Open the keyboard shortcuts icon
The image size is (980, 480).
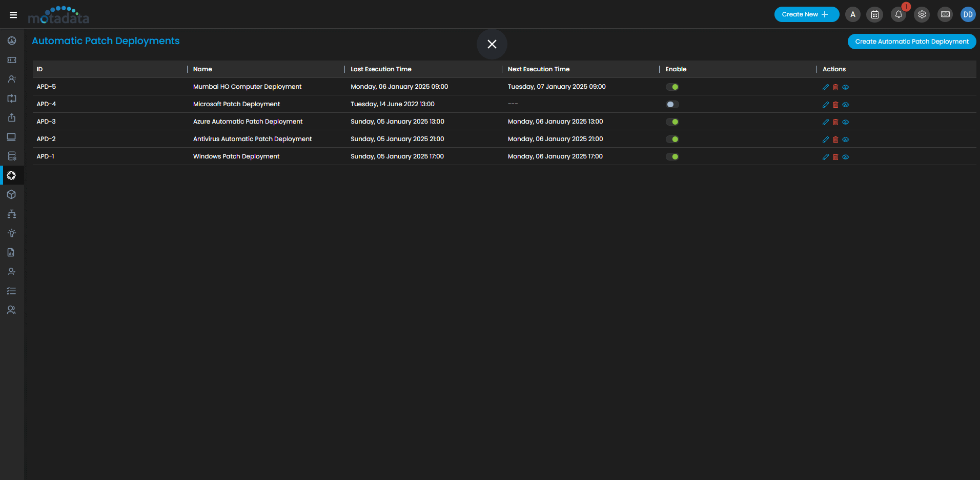[x=946, y=14]
